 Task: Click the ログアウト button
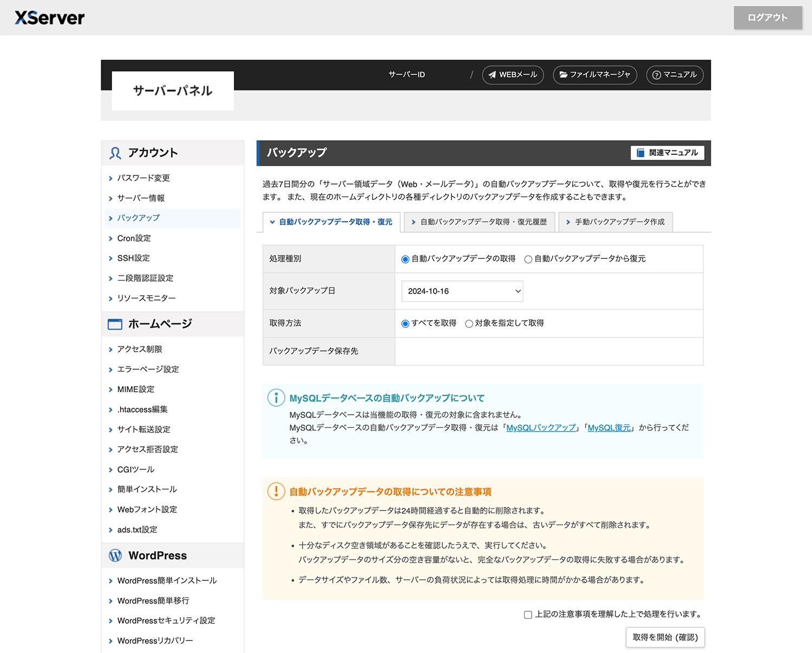click(768, 18)
